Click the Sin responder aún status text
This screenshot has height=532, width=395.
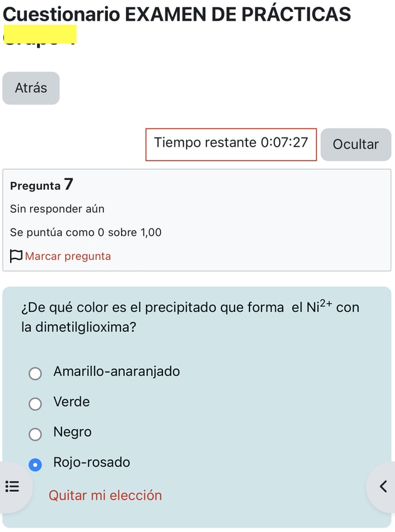pyautogui.click(x=57, y=209)
